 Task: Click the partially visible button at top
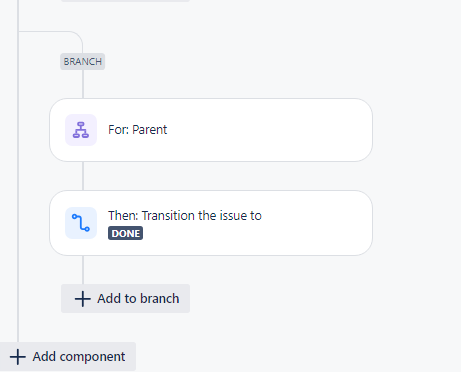(x=125, y=1)
